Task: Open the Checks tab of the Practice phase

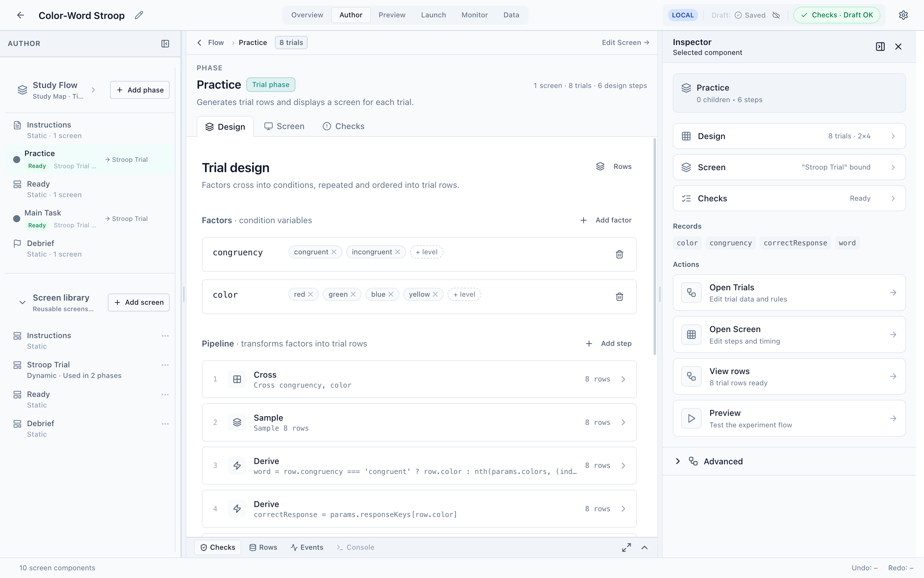Action: [x=344, y=127]
